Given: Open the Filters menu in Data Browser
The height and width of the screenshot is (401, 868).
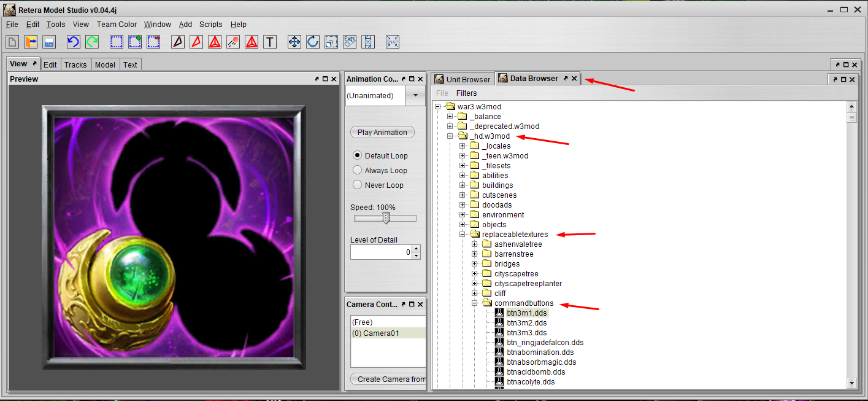Looking at the screenshot, I should coord(466,93).
